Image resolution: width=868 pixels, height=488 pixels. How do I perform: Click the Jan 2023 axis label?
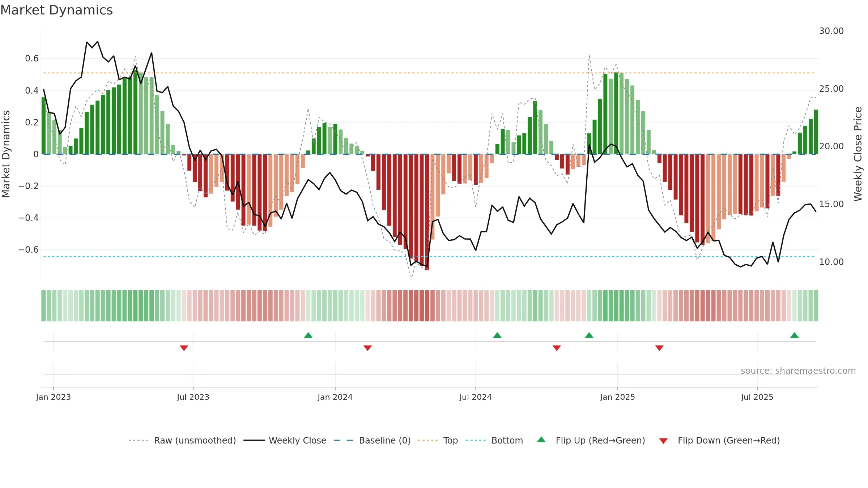[x=54, y=397]
